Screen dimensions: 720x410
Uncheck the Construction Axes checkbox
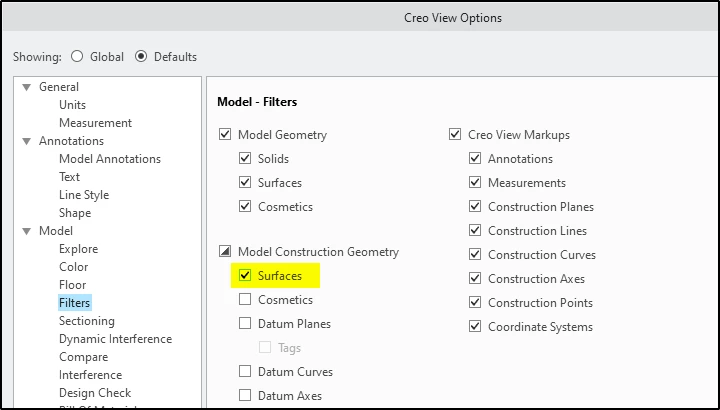[x=475, y=279]
